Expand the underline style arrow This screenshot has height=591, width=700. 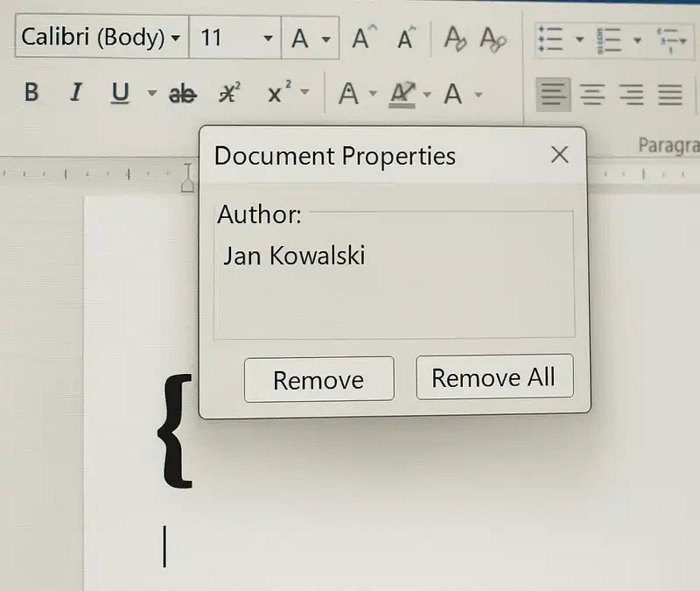[151, 94]
